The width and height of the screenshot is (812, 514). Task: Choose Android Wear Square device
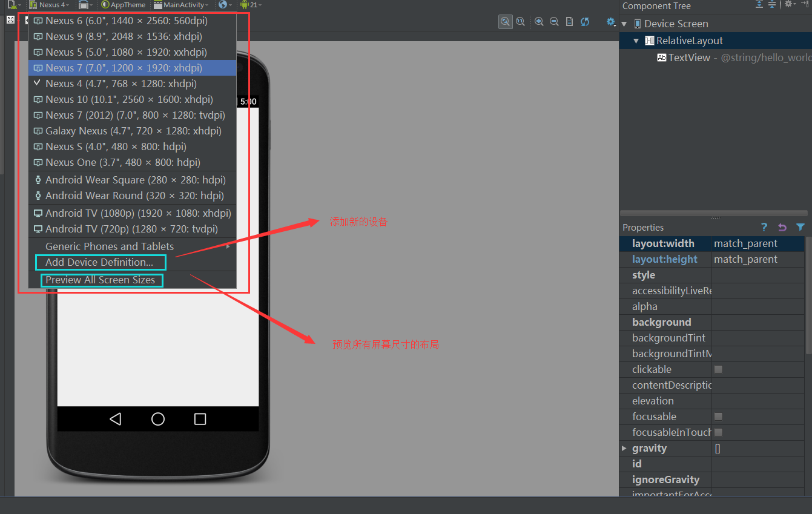coord(132,180)
